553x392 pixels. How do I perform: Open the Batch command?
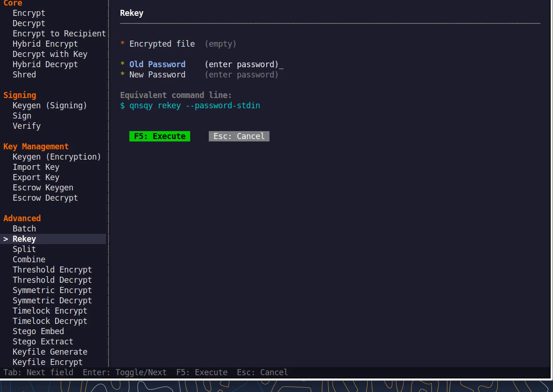point(24,228)
